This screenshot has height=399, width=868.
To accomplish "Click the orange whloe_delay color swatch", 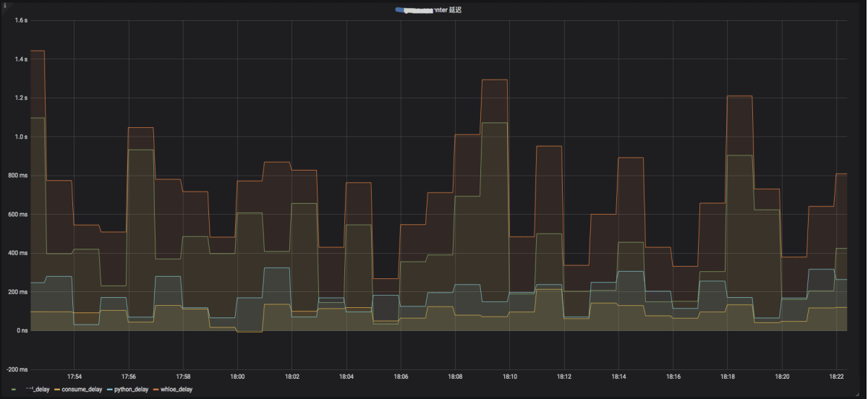I will tap(154, 390).
